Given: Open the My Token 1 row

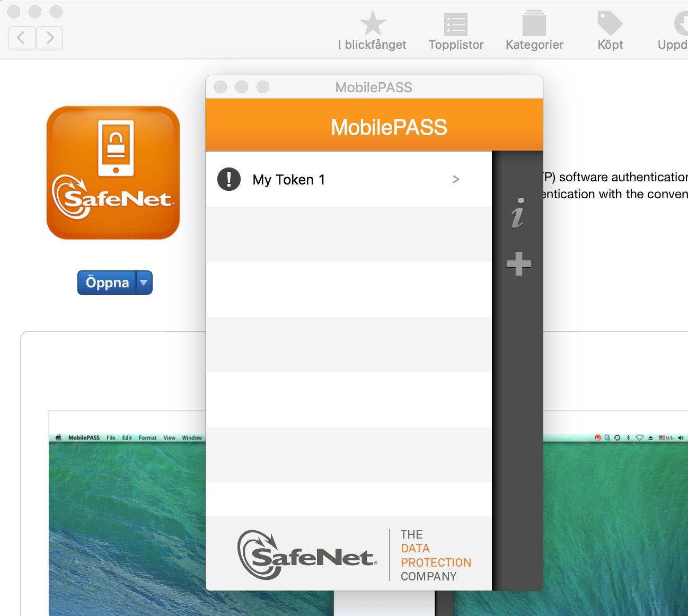Looking at the screenshot, I should click(349, 179).
